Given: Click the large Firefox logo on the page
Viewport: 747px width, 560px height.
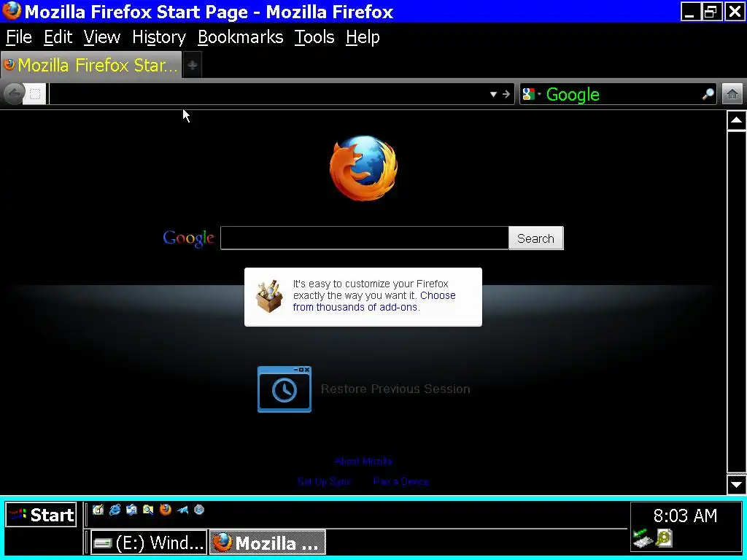Looking at the screenshot, I should [x=363, y=168].
